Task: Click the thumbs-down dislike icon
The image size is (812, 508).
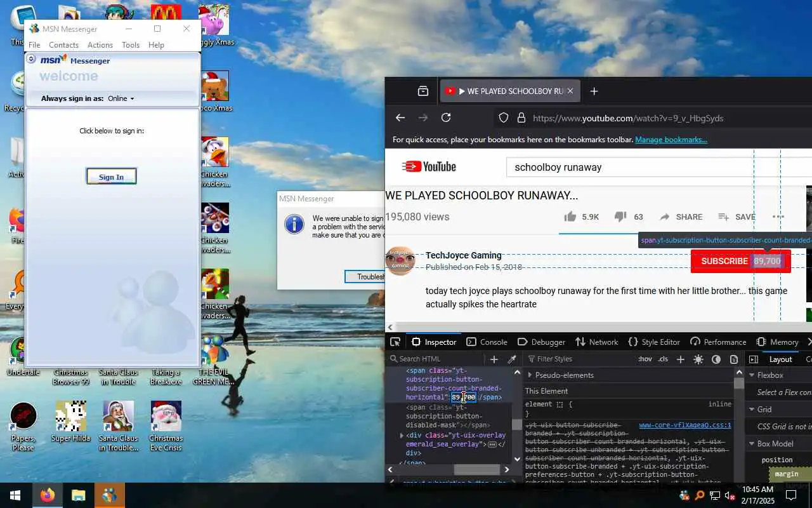Action: click(620, 217)
